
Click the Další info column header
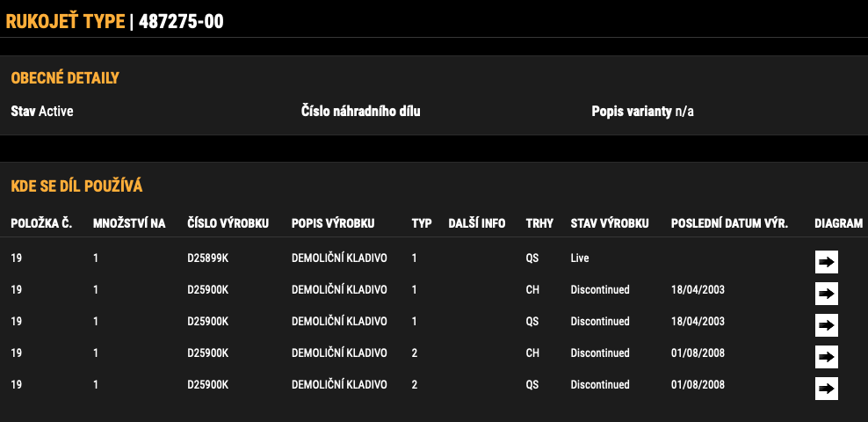(477, 223)
